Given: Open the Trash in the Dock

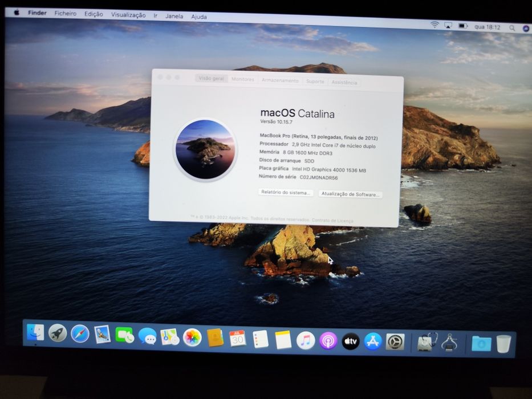Looking at the screenshot, I should pos(504,344).
